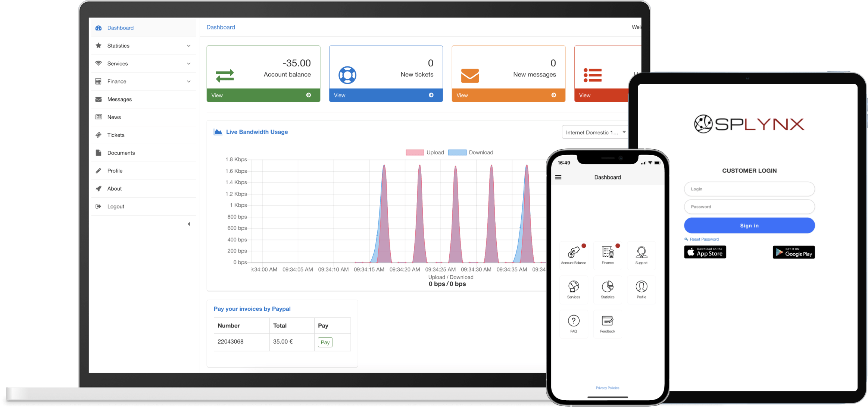Expand the Finance menu chevron

(189, 81)
